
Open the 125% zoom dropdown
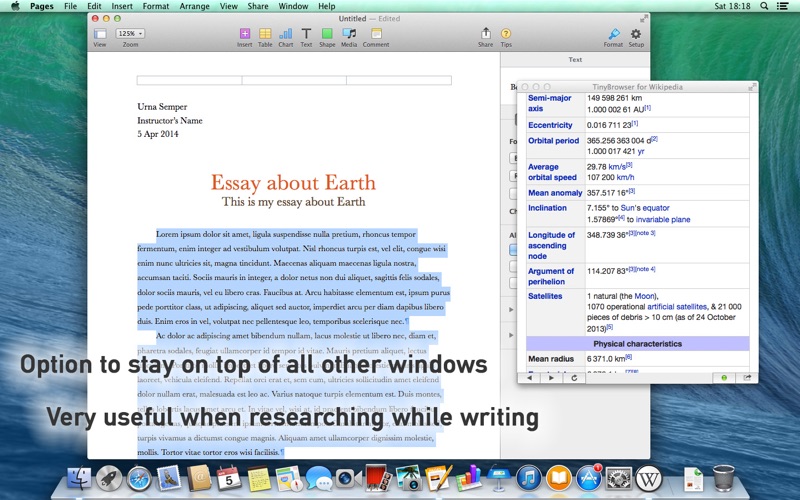pyautogui.click(x=130, y=34)
